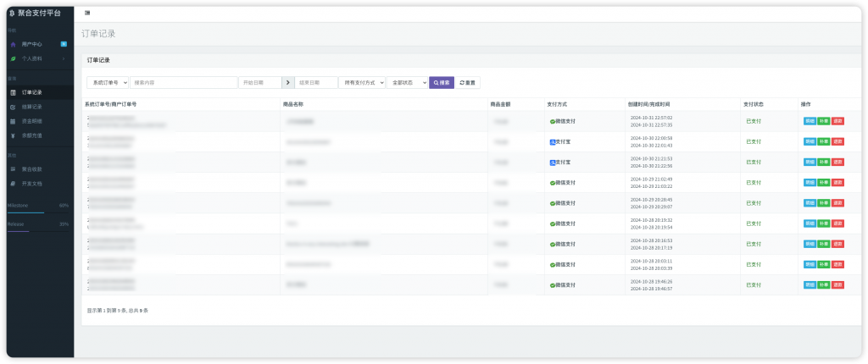Focus the 搜索内容 search input
The width and height of the screenshot is (868, 364).
coord(183,82)
